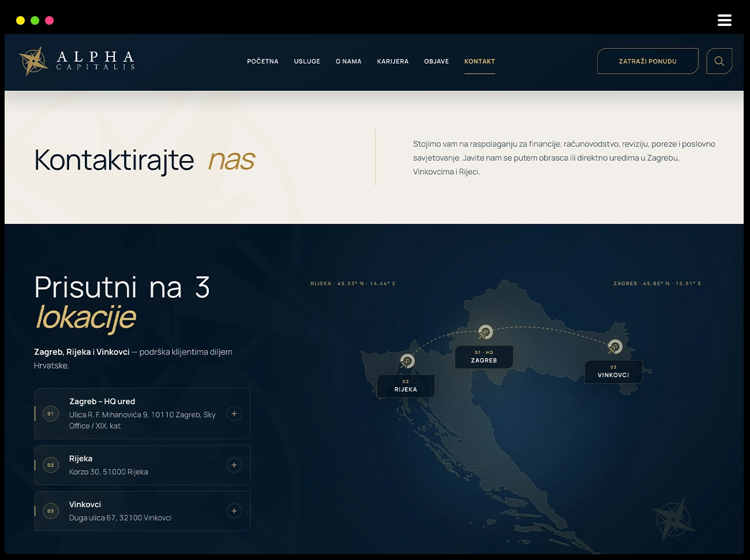750x560 pixels.
Task: Click the Stojimo vam na raspolaganju paragraph
Action: 564,157
